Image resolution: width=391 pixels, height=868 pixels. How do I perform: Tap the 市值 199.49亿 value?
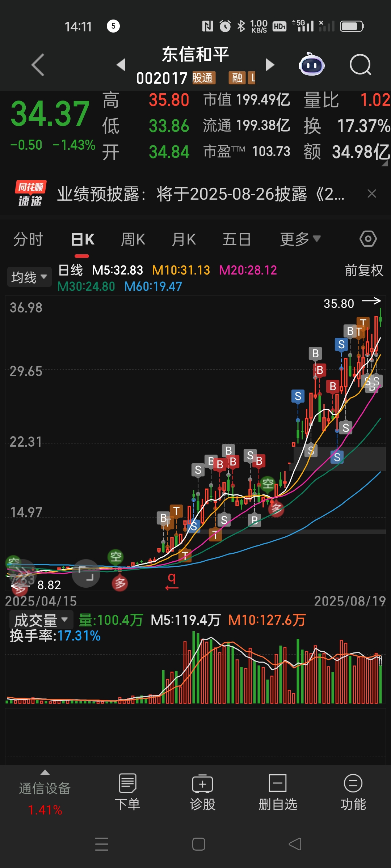[x=247, y=99]
